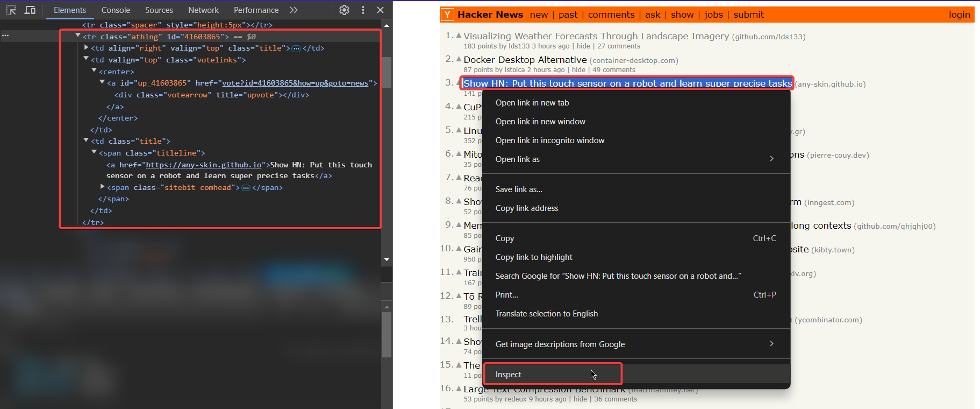The height and width of the screenshot is (409, 980).
Task: Select the inspect element picker icon
Action: click(11, 10)
